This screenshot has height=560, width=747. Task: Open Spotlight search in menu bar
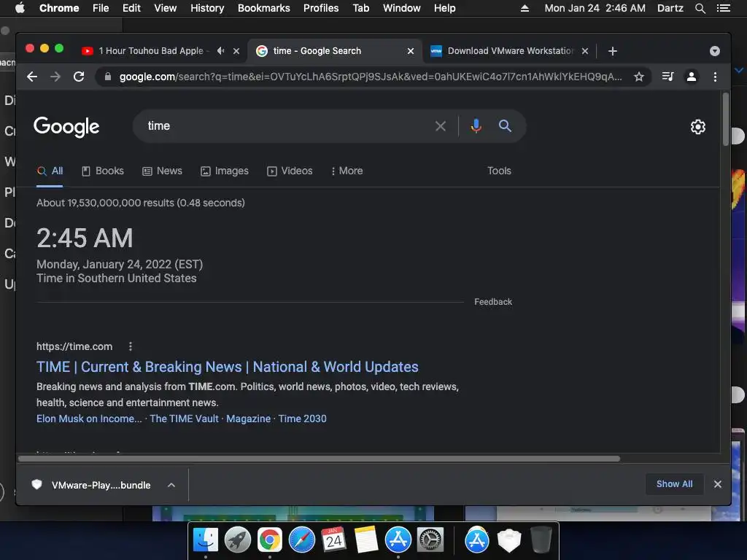[700, 8]
